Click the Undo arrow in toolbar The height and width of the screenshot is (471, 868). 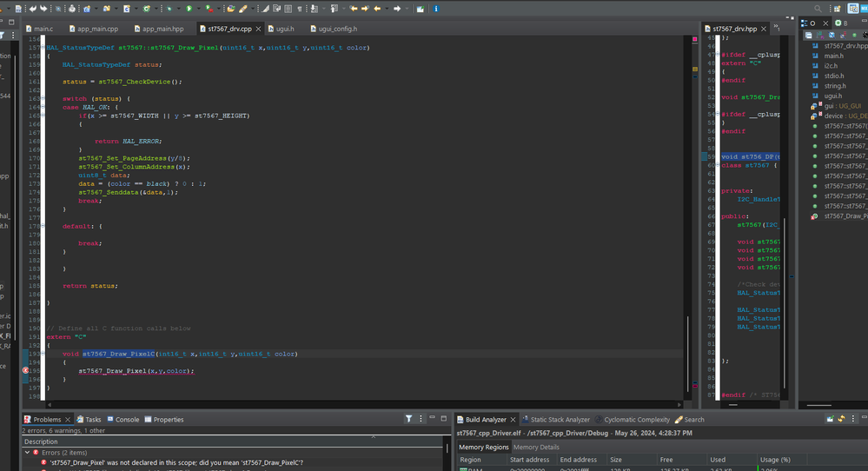pos(33,9)
